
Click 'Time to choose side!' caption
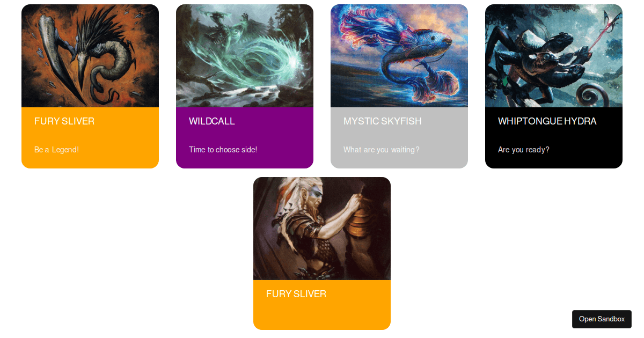tap(223, 150)
